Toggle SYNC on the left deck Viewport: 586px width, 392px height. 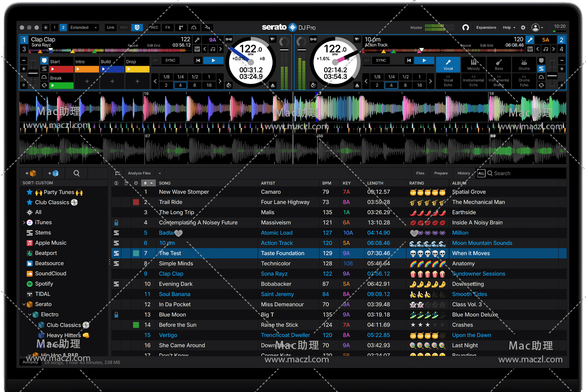point(170,60)
